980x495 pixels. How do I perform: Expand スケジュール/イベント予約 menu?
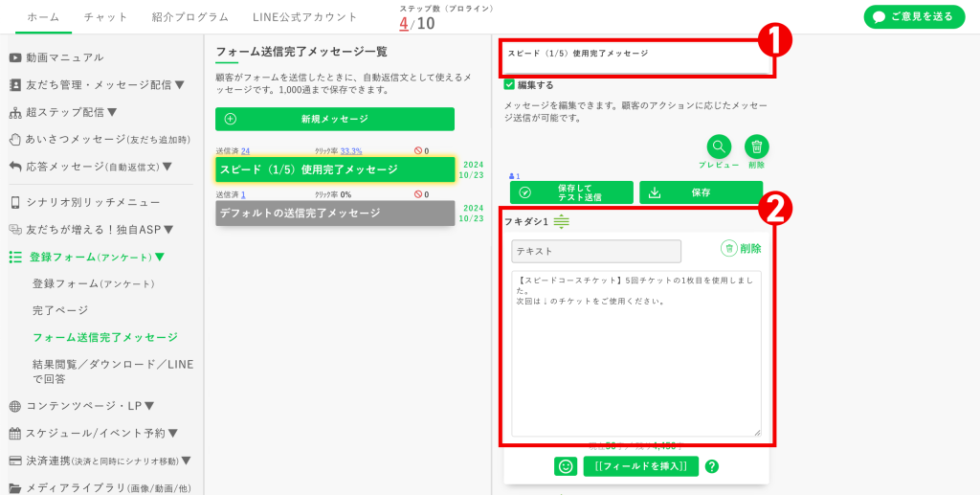(x=101, y=433)
